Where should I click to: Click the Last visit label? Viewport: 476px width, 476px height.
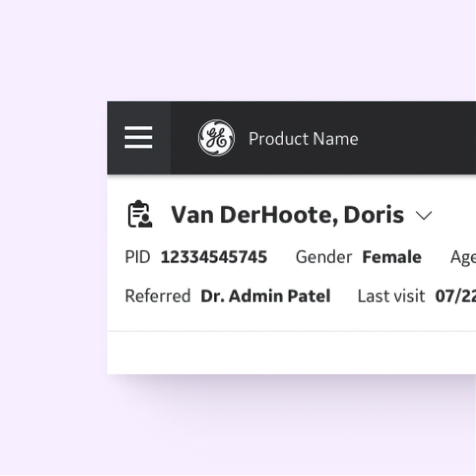(391, 296)
